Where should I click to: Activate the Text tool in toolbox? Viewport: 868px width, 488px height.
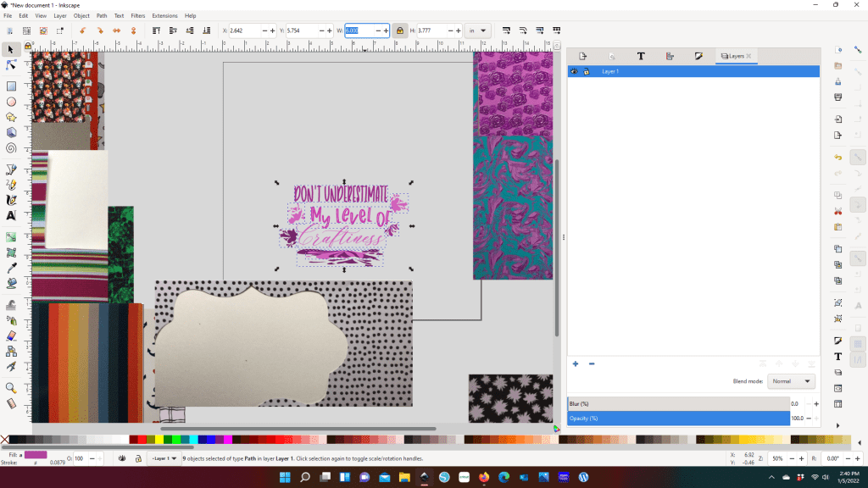point(12,215)
